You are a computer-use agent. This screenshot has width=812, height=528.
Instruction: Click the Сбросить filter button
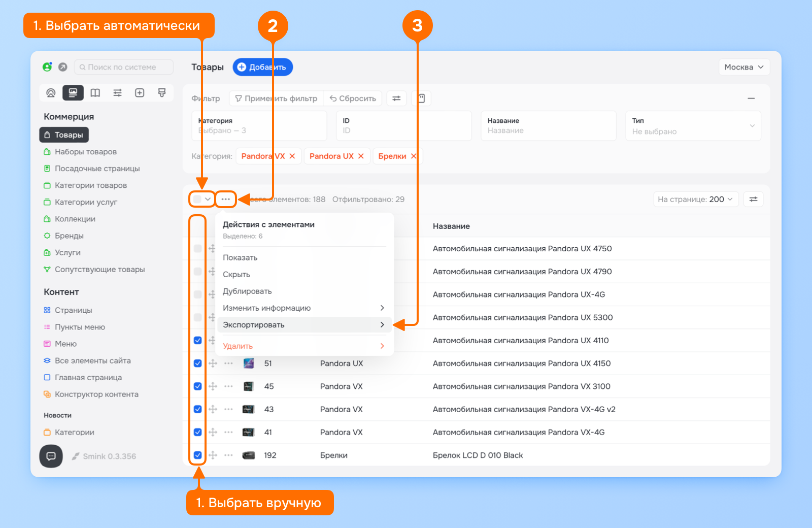[x=353, y=98]
